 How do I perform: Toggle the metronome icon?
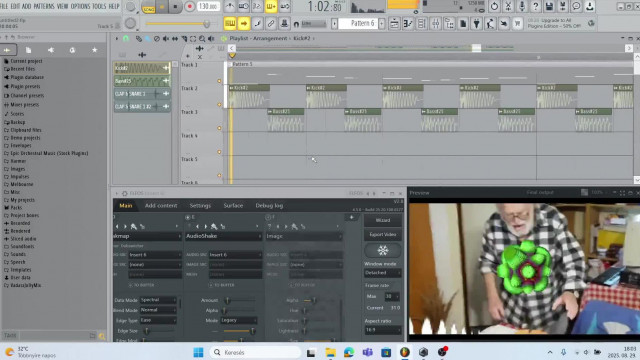[x=230, y=7]
